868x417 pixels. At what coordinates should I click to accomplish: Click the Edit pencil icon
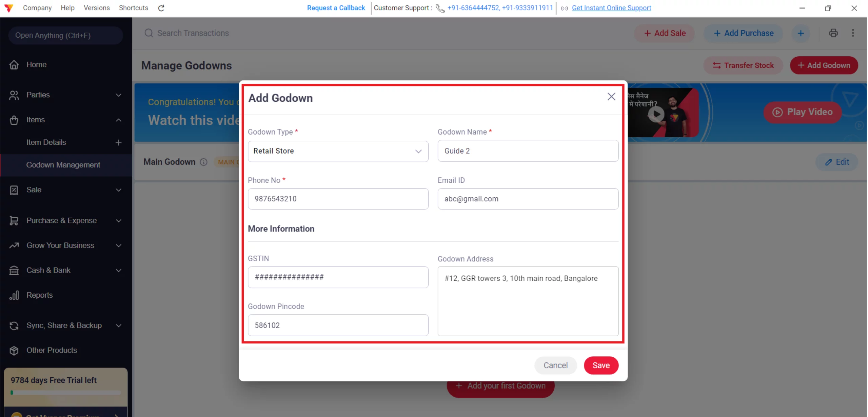(829, 162)
